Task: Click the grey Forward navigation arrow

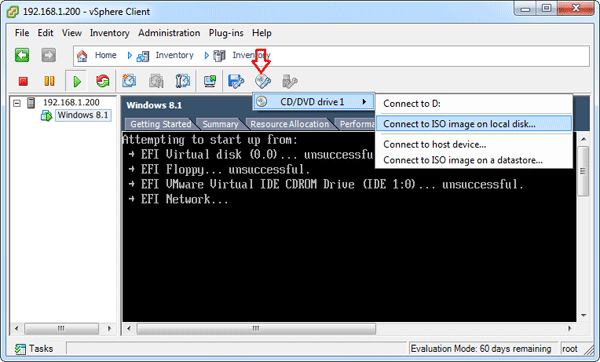Action: point(49,55)
